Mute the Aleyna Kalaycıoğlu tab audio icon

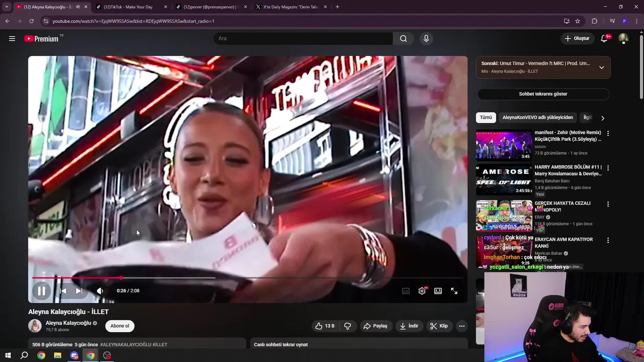[77, 7]
